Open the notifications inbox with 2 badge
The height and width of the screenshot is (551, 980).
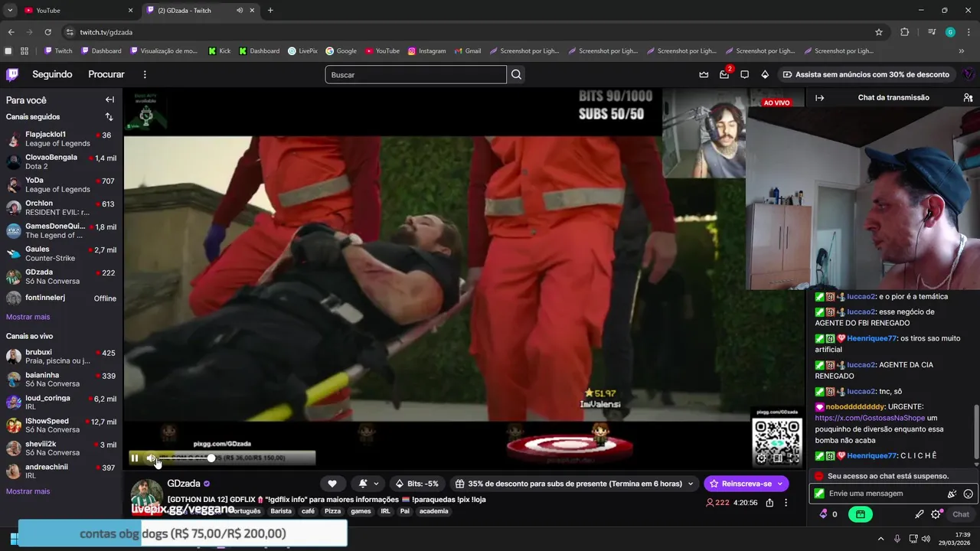pyautogui.click(x=724, y=74)
